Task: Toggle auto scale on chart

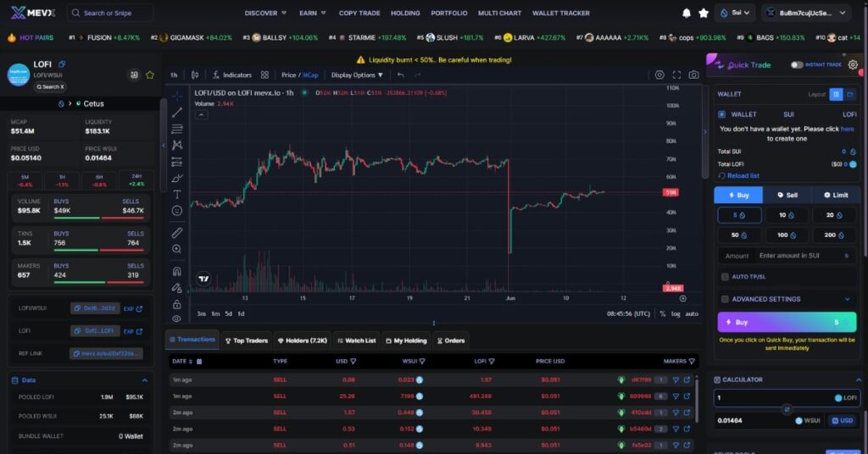Action: coord(692,313)
